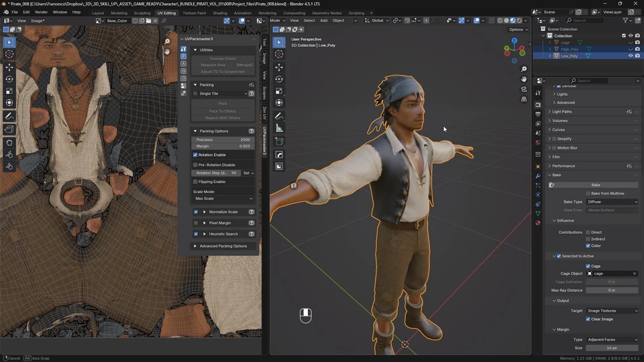
Task: Click the viewport navigation gizmo Z axis
Action: click(x=515, y=41)
